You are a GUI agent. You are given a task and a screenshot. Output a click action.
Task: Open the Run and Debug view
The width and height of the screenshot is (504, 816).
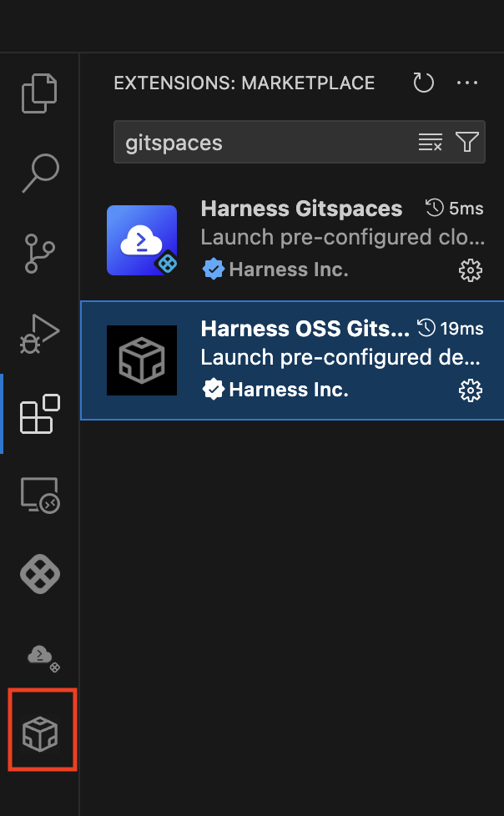[x=40, y=334]
